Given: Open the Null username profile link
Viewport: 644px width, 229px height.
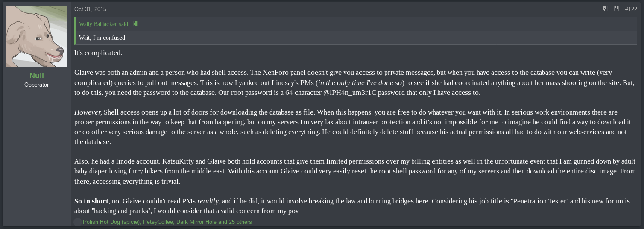Looking at the screenshot, I should click(x=37, y=76).
